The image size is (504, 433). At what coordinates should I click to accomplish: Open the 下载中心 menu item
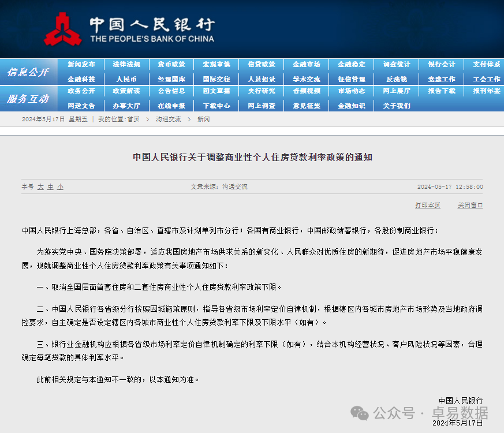[216, 105]
